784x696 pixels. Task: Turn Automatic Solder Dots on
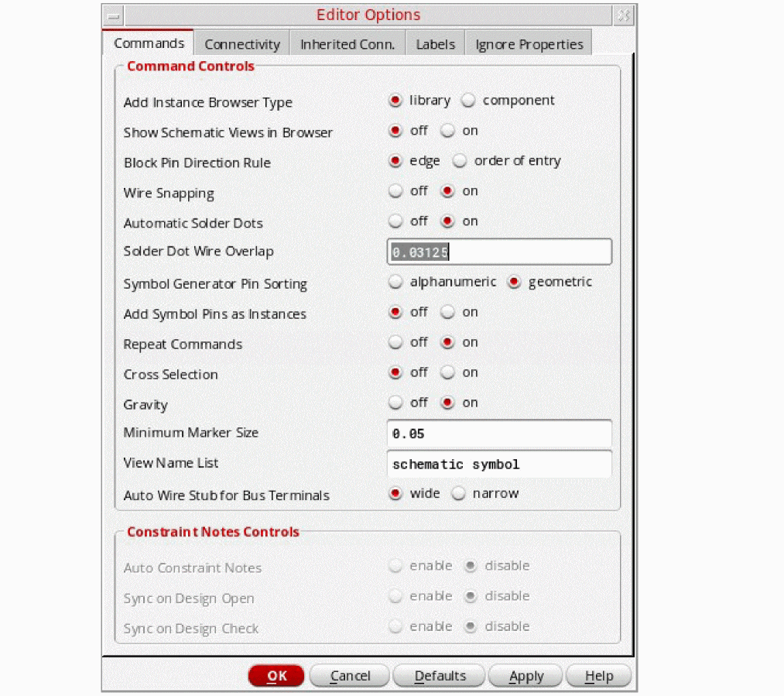(447, 221)
